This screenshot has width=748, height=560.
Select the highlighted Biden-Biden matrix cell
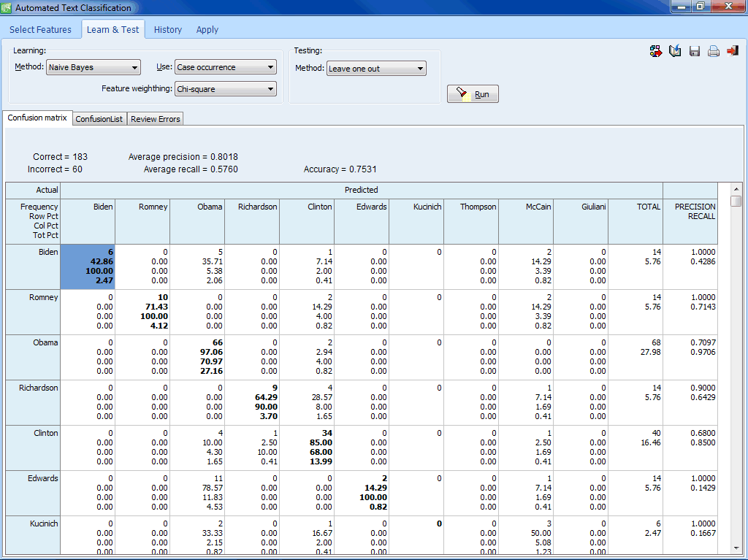[x=88, y=266]
